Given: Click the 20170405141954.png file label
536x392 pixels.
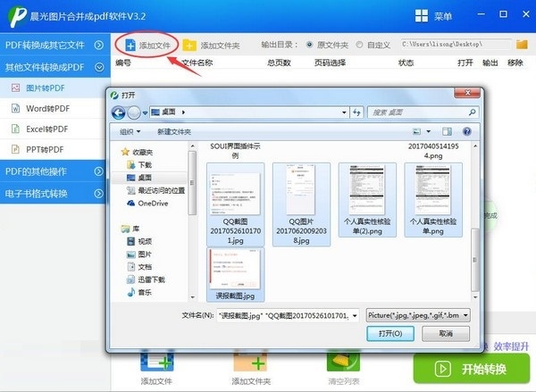Looking at the screenshot, I should point(433,151).
